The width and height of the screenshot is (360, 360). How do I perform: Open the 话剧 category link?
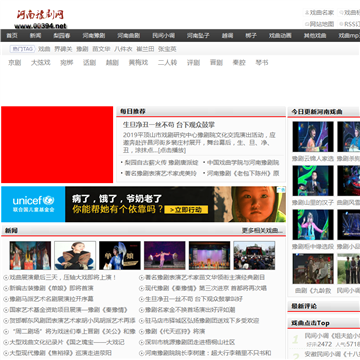[89, 63]
